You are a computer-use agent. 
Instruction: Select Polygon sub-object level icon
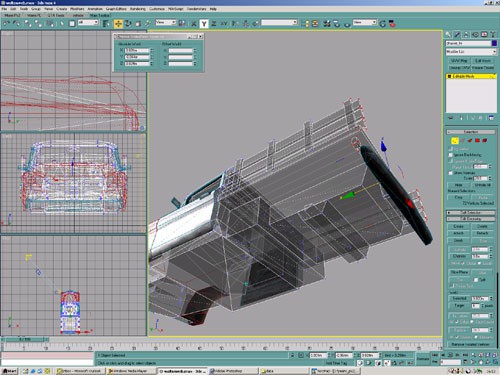(477, 141)
